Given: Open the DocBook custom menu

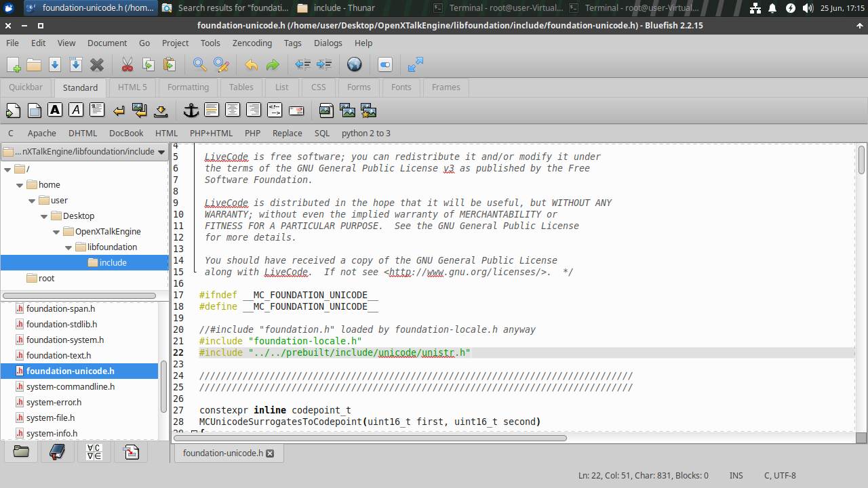Looking at the screenshot, I should coord(126,133).
